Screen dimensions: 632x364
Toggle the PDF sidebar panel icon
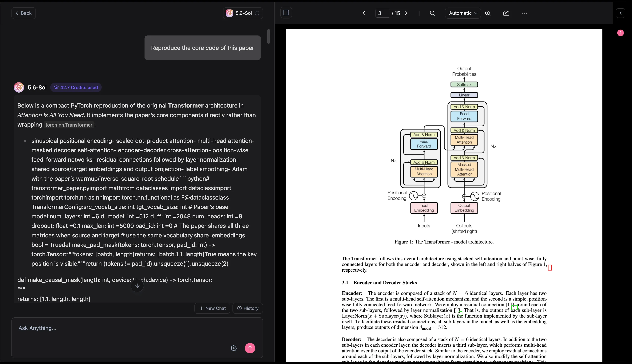(x=286, y=13)
